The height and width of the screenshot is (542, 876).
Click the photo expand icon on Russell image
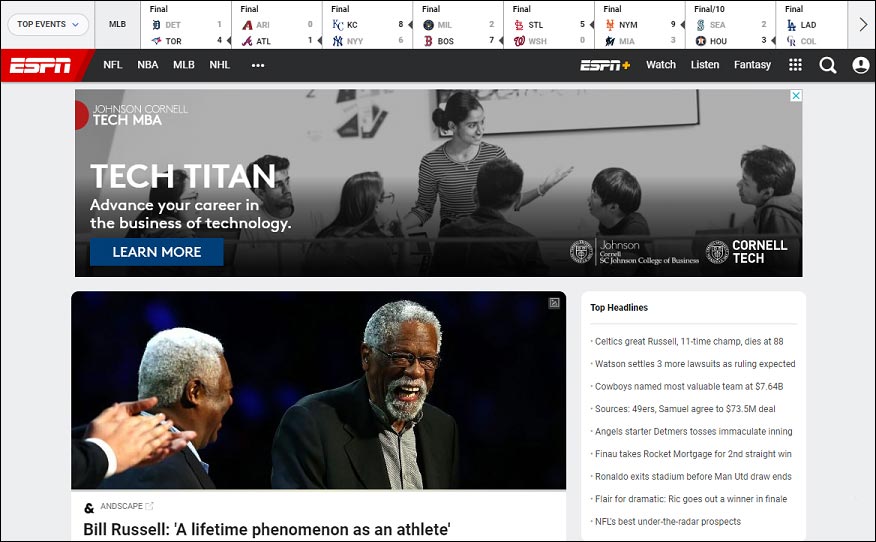point(554,303)
